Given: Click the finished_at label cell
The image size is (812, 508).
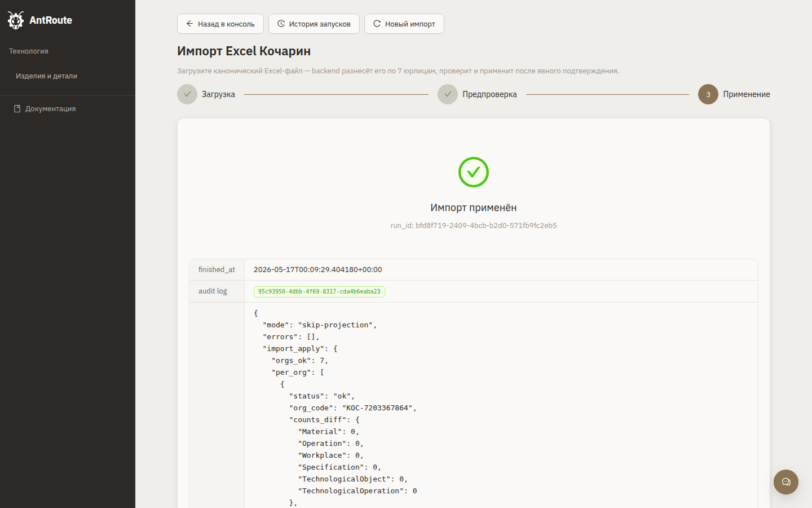Looking at the screenshot, I should click(x=217, y=270).
